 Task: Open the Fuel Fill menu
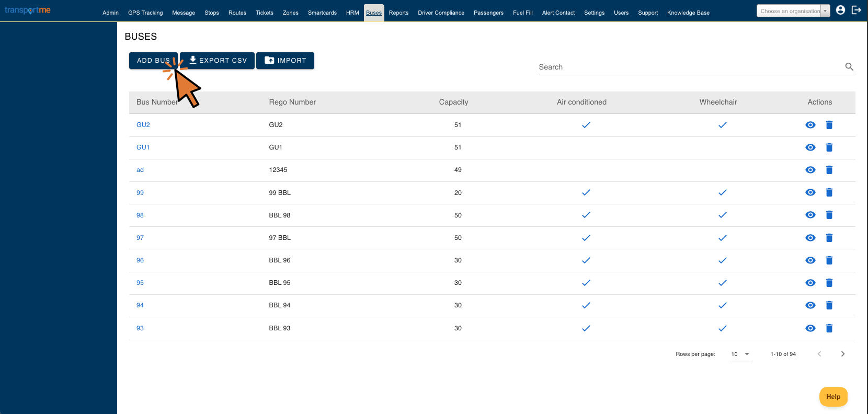(x=523, y=13)
